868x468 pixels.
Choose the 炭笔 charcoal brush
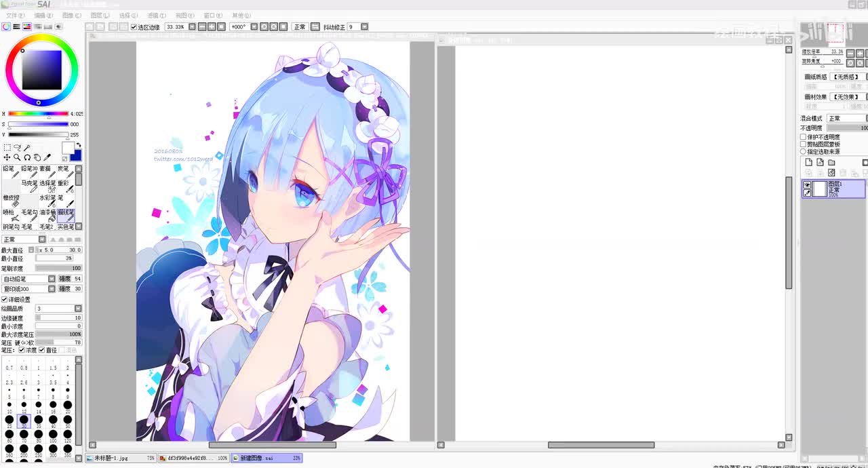coord(65,172)
